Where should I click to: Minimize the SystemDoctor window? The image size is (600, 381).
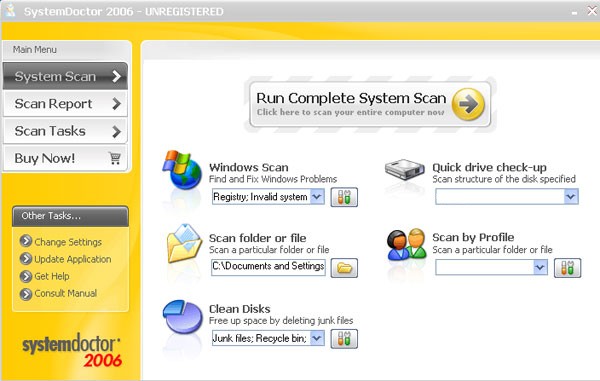pyautogui.click(x=574, y=12)
